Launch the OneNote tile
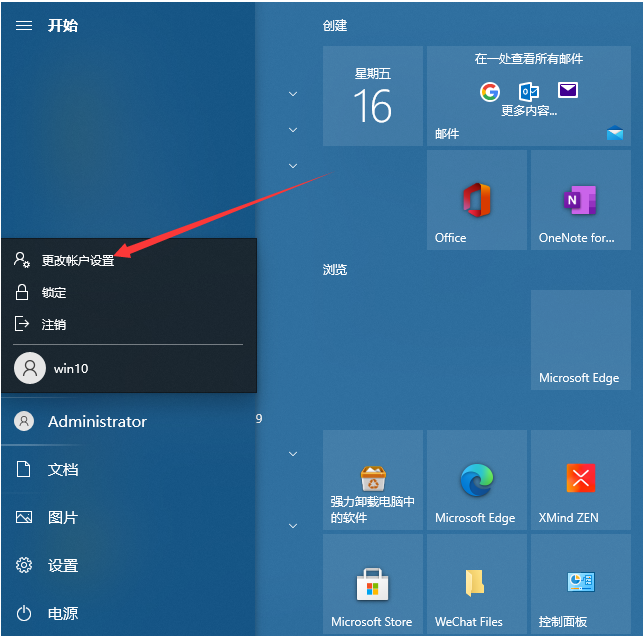 tap(580, 200)
